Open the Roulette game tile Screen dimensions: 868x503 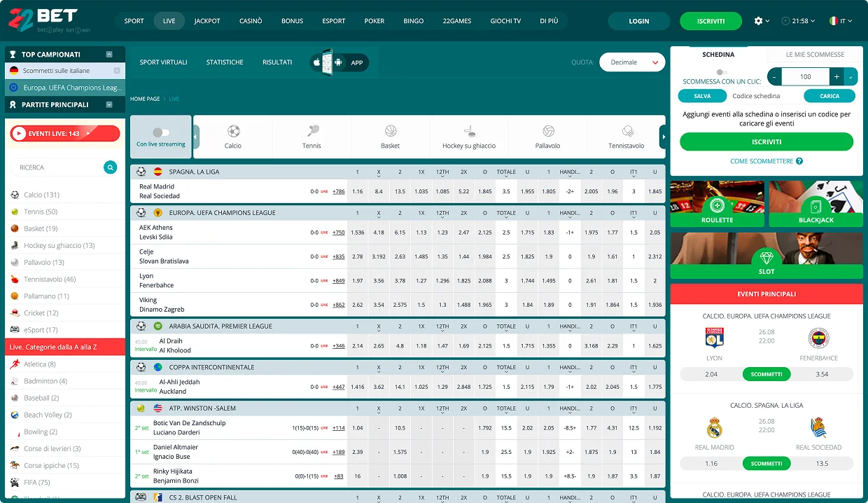[x=717, y=204]
